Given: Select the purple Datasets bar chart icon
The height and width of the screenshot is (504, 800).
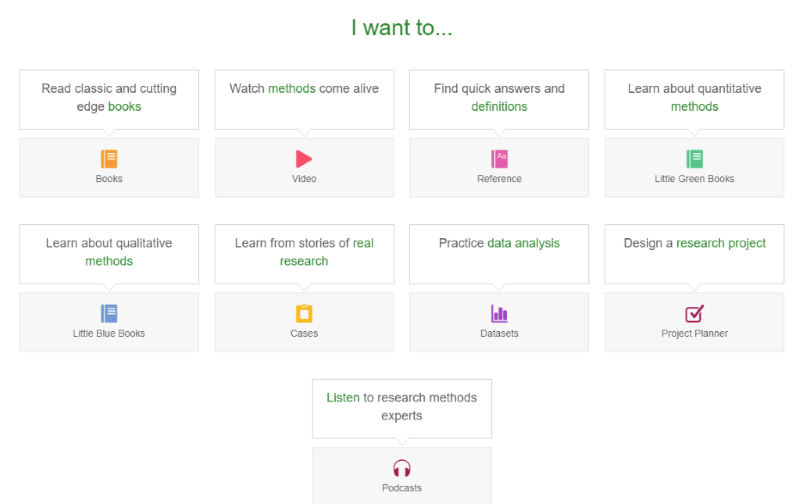Looking at the screenshot, I should (x=499, y=313).
